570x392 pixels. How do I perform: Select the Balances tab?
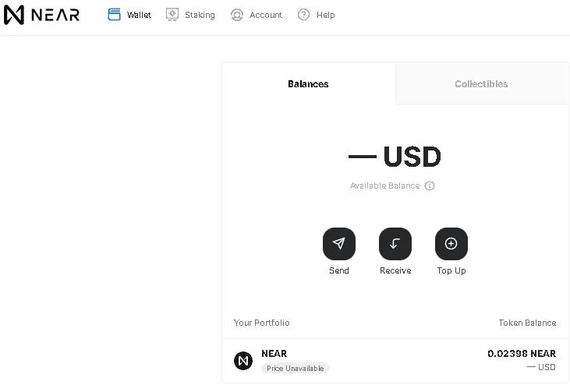tap(308, 83)
